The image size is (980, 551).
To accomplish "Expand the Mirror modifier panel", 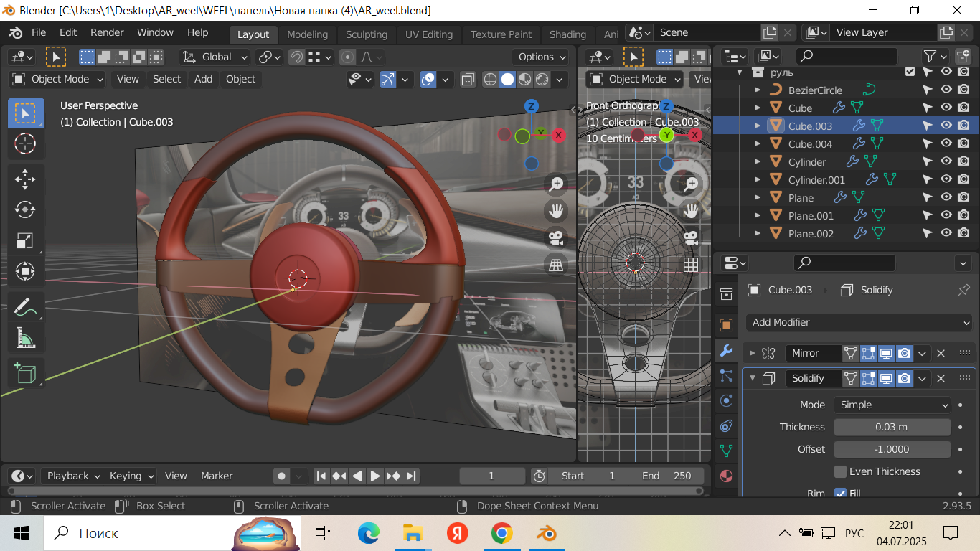I will tap(752, 353).
